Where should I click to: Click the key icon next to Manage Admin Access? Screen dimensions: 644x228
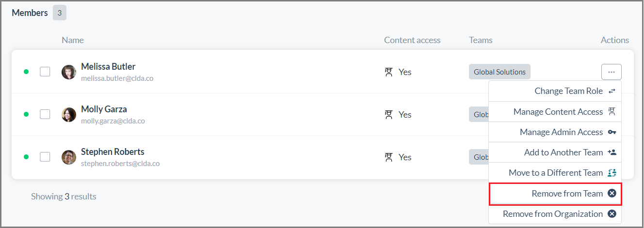(612, 132)
